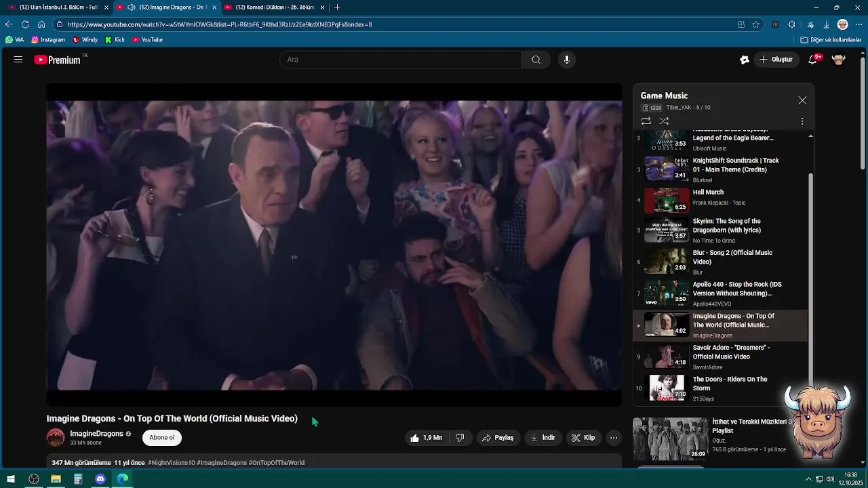Focus the YouTube Ara search field
868x488 pixels.
pos(400,60)
